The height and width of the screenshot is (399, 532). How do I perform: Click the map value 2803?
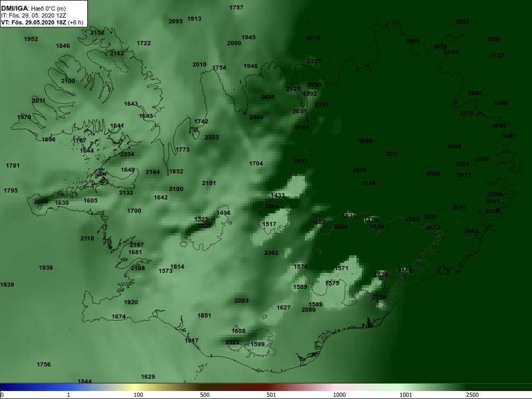coord(300,161)
